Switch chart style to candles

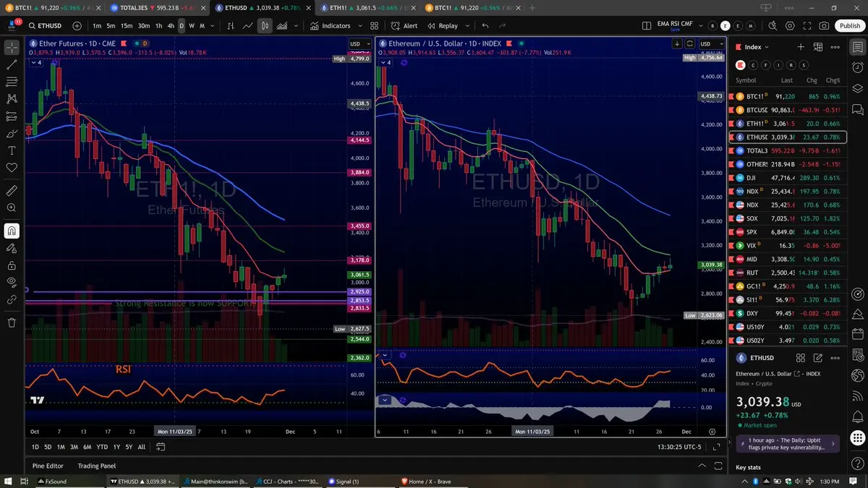pos(265,26)
